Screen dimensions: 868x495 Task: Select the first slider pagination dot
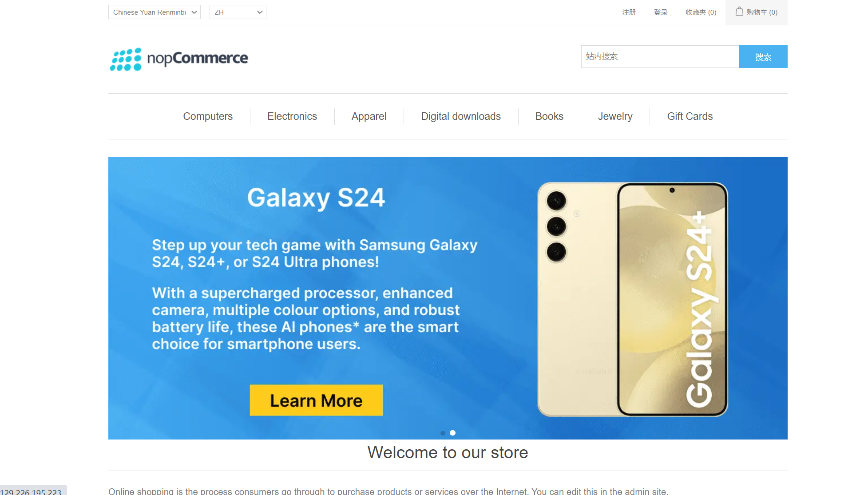443,433
